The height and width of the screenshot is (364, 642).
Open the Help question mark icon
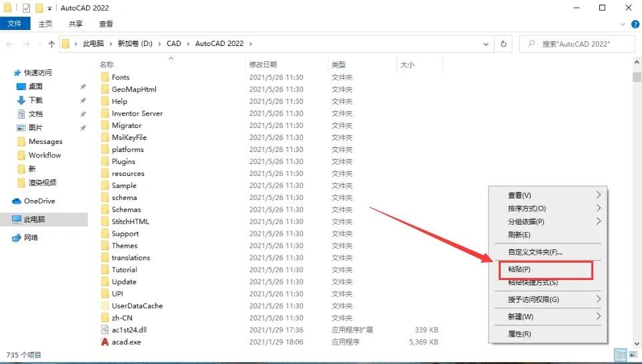(635, 25)
